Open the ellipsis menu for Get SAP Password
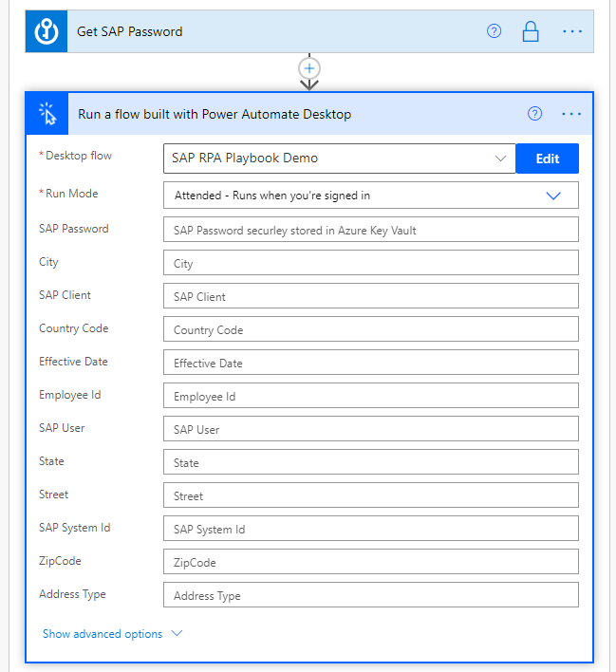Screen dimensions: 616x672 (572, 31)
